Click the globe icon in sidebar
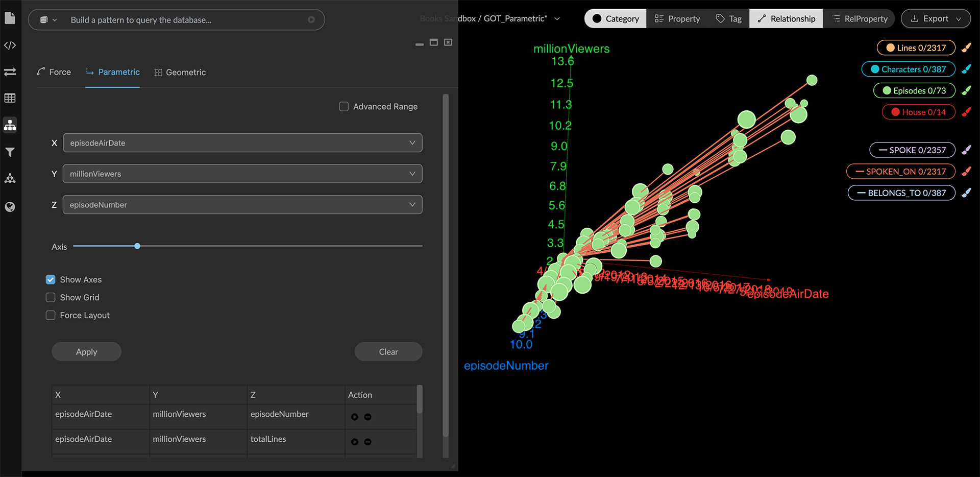 (10, 207)
